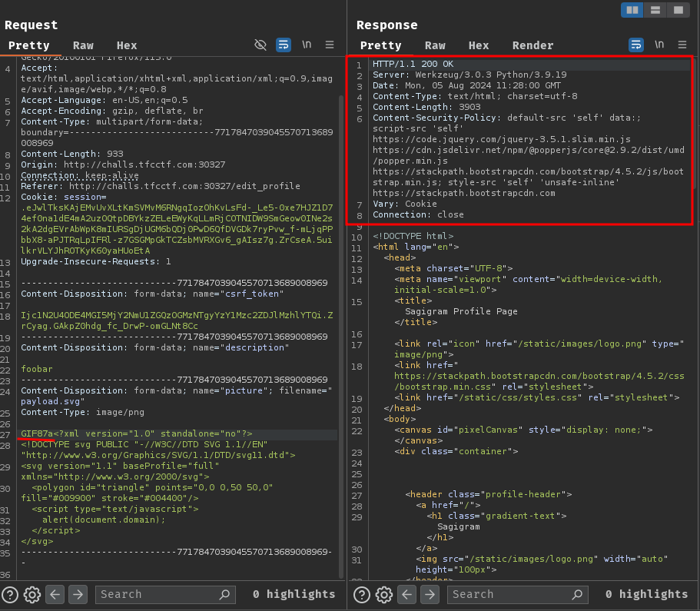Click '0 highlights' label under Response pane
This screenshot has width=700, height=611.
(646, 594)
